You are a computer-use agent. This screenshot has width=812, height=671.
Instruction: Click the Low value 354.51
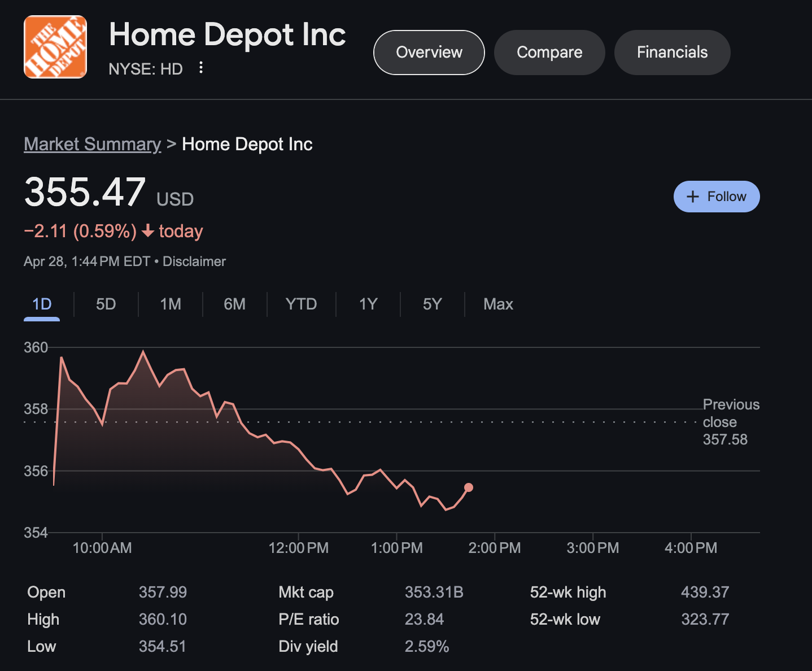[x=163, y=647]
